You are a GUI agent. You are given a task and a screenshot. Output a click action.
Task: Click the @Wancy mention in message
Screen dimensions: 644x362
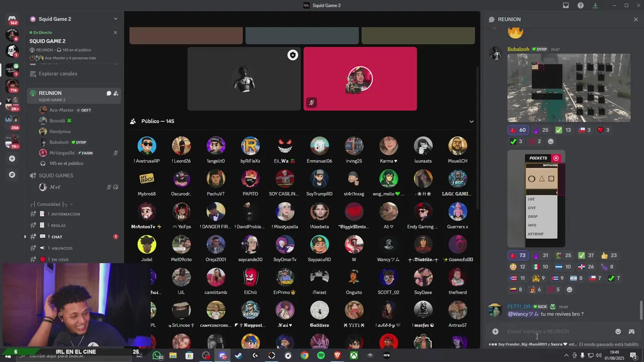(x=523, y=314)
